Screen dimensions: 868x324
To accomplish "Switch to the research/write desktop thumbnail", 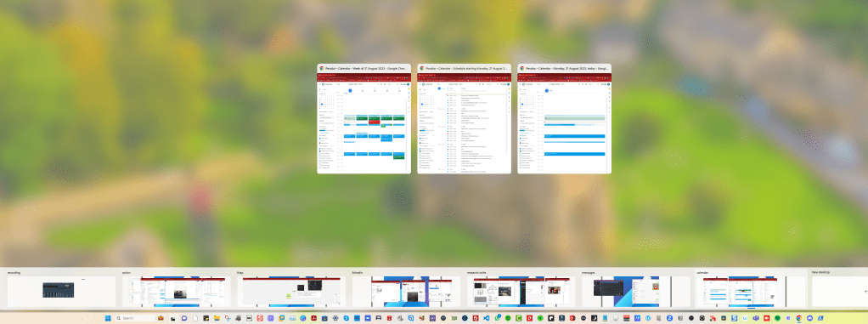I will tap(521, 292).
